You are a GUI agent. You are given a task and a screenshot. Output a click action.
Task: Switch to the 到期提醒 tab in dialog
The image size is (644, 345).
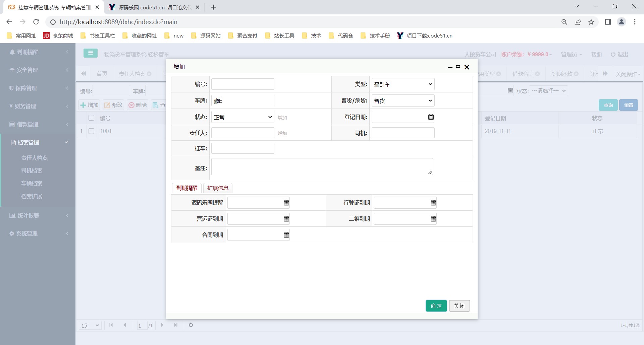point(187,188)
